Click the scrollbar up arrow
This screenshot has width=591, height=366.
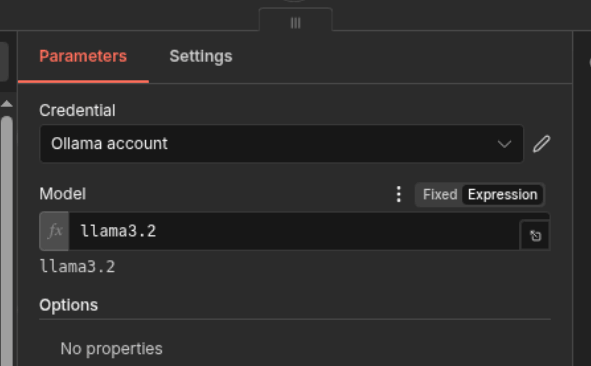coord(7,104)
